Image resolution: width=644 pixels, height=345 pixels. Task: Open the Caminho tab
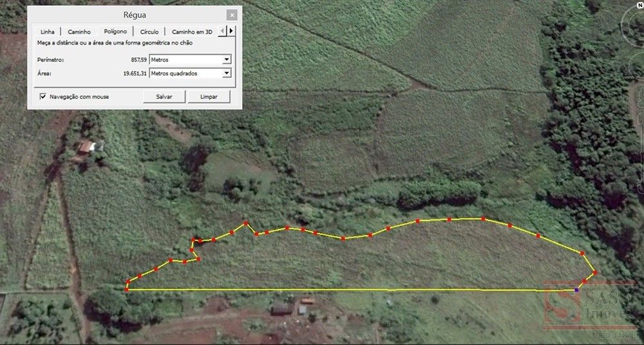point(80,32)
